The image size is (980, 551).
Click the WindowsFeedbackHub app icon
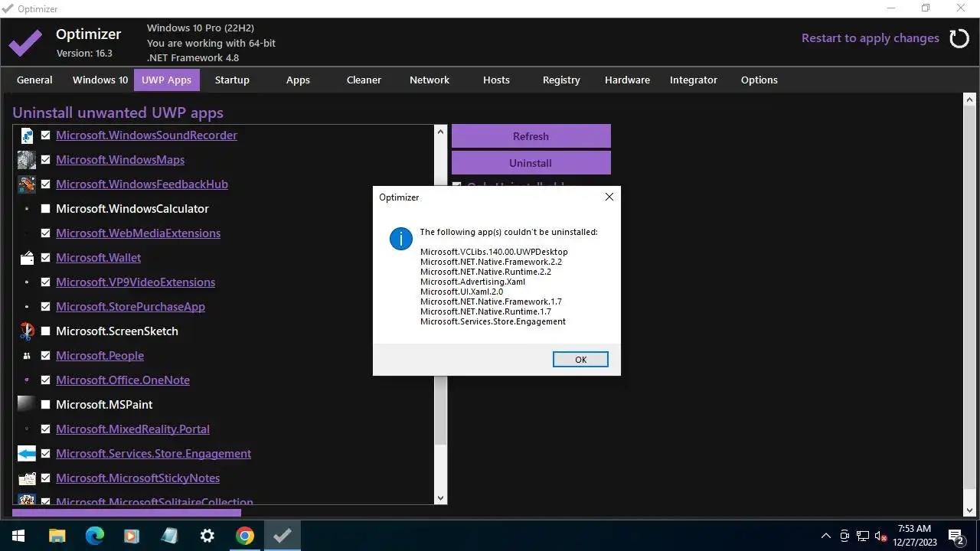click(27, 184)
